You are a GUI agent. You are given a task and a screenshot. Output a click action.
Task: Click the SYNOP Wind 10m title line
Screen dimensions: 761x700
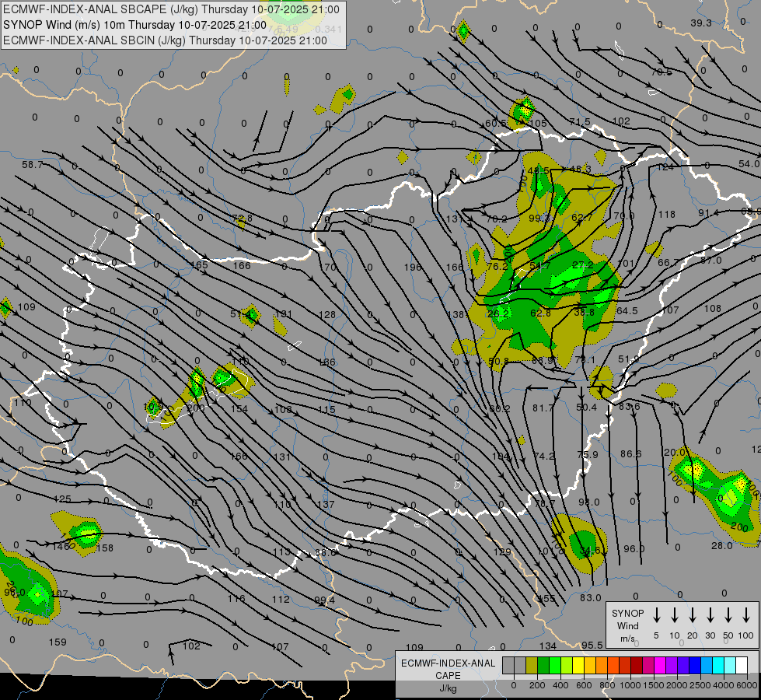[134, 25]
